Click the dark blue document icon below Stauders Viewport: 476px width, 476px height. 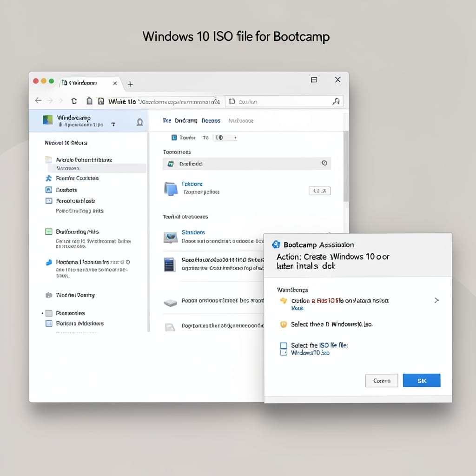tap(169, 264)
